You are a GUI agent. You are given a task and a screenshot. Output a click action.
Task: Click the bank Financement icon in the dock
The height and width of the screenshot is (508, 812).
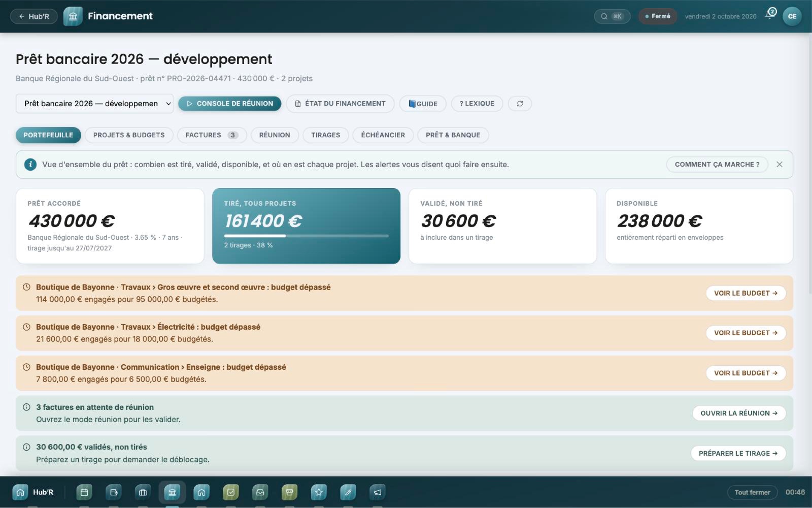[172, 492]
